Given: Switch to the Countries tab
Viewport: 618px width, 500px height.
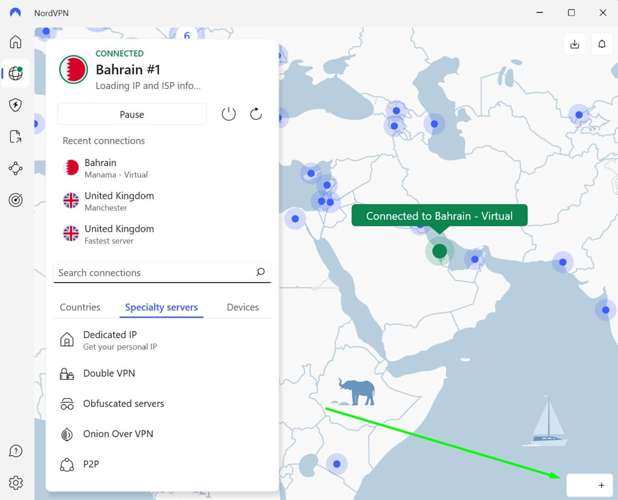Looking at the screenshot, I should pos(80,307).
